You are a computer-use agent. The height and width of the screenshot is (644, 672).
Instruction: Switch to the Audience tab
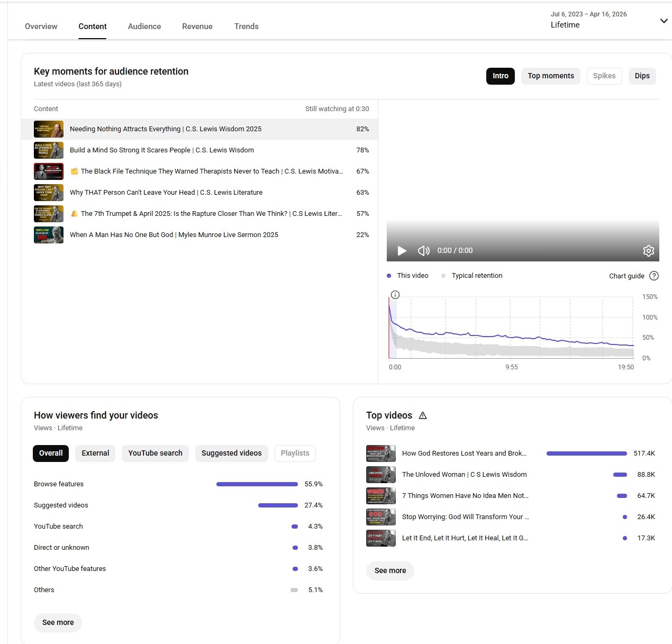tap(144, 26)
